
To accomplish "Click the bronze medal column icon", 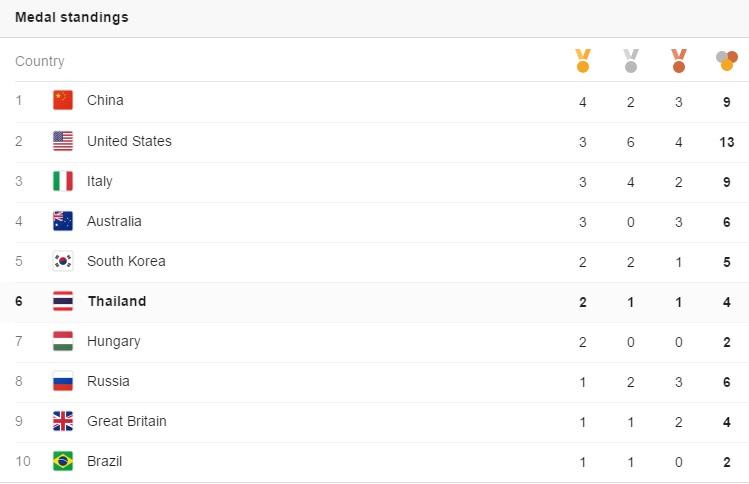I will click(x=679, y=61).
